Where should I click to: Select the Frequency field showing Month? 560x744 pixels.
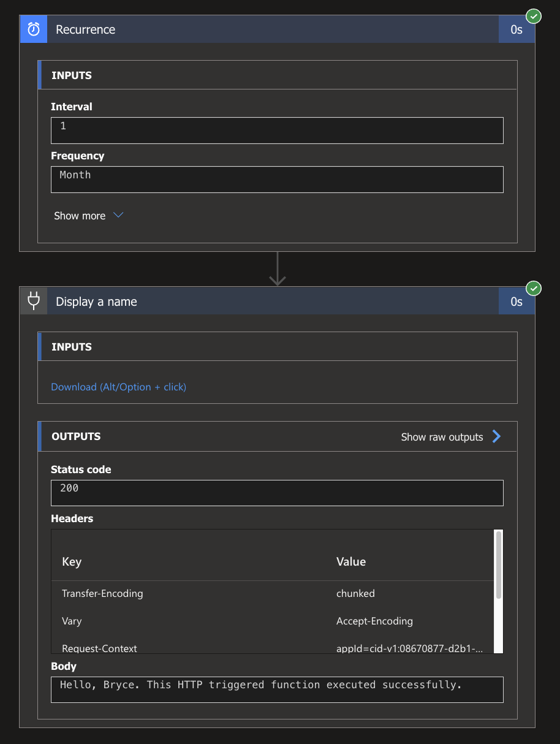point(277,180)
